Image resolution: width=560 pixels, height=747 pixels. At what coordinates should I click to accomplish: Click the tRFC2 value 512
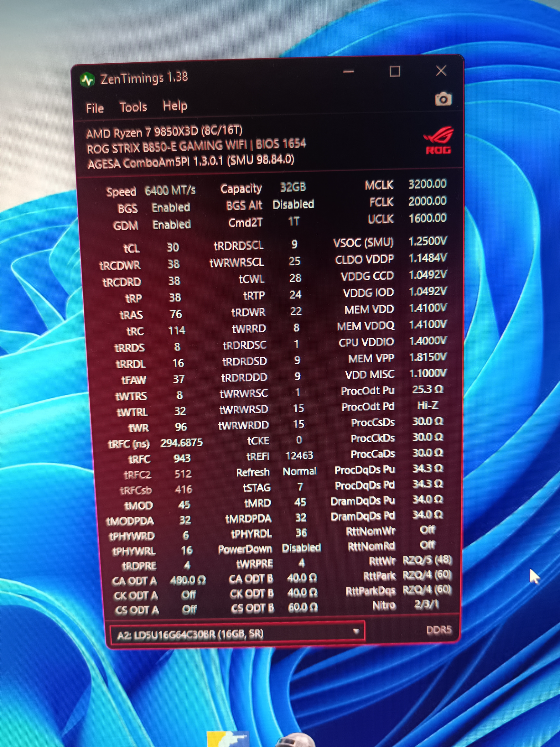183,474
